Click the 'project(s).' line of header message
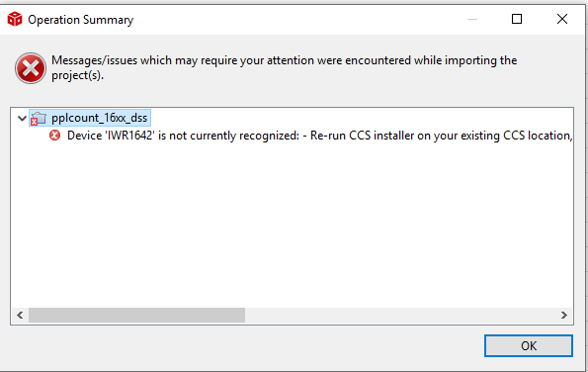This screenshot has height=372, width=588. tap(77, 75)
